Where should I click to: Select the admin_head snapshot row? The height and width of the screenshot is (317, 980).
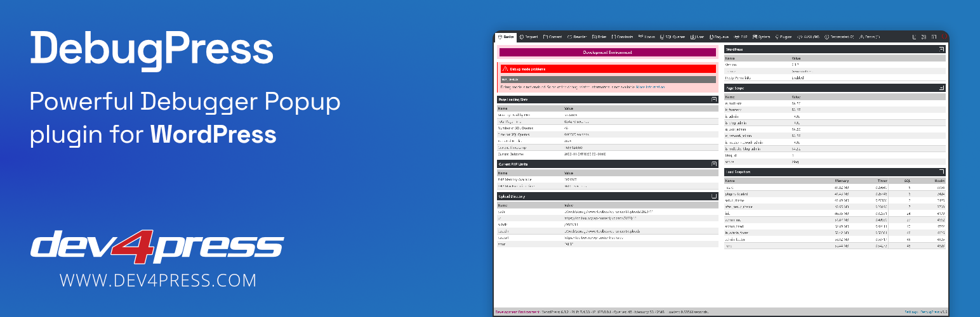pos(835,226)
